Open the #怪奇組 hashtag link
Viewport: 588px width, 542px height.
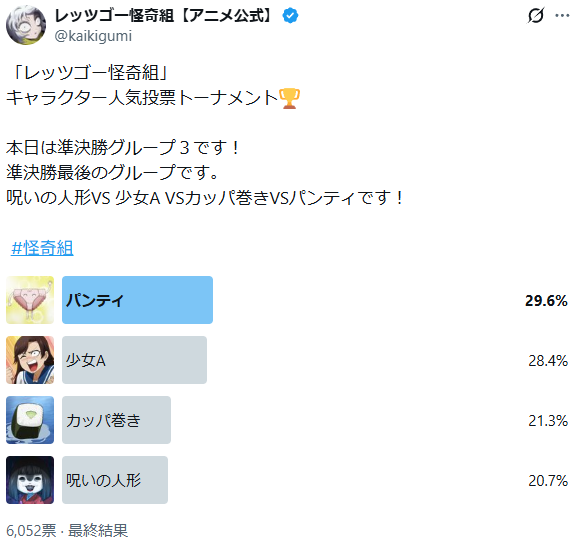click(x=42, y=248)
